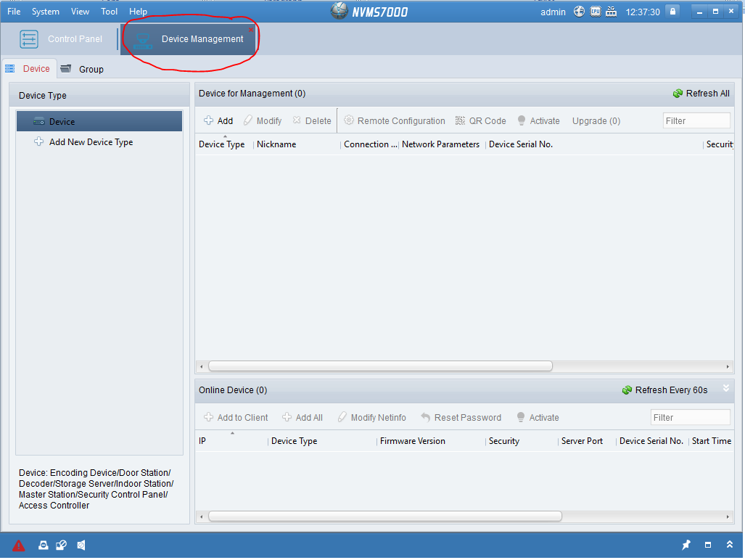Click the Modify device button

click(x=263, y=120)
